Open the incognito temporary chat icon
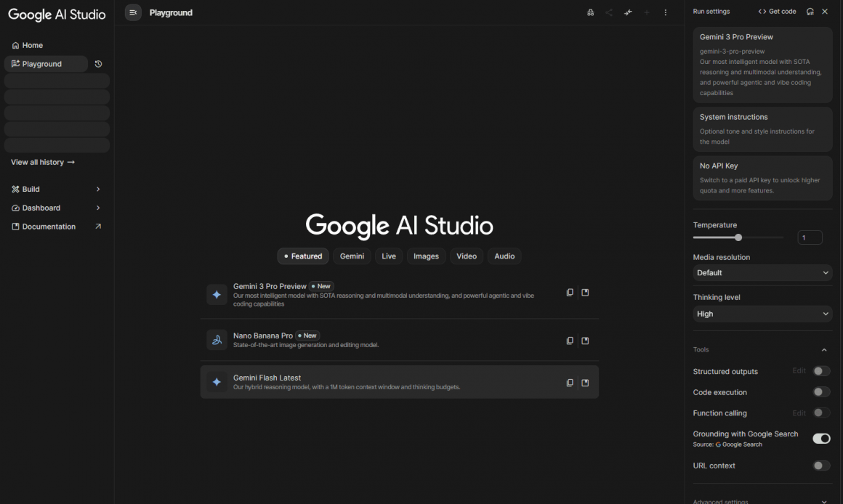Viewport: 843px width, 504px height. pos(590,12)
